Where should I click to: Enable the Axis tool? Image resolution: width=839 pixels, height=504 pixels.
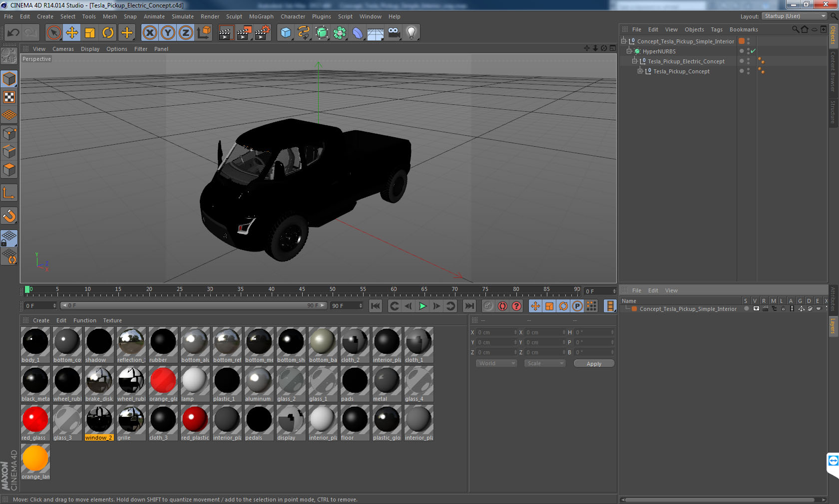pos(9,193)
